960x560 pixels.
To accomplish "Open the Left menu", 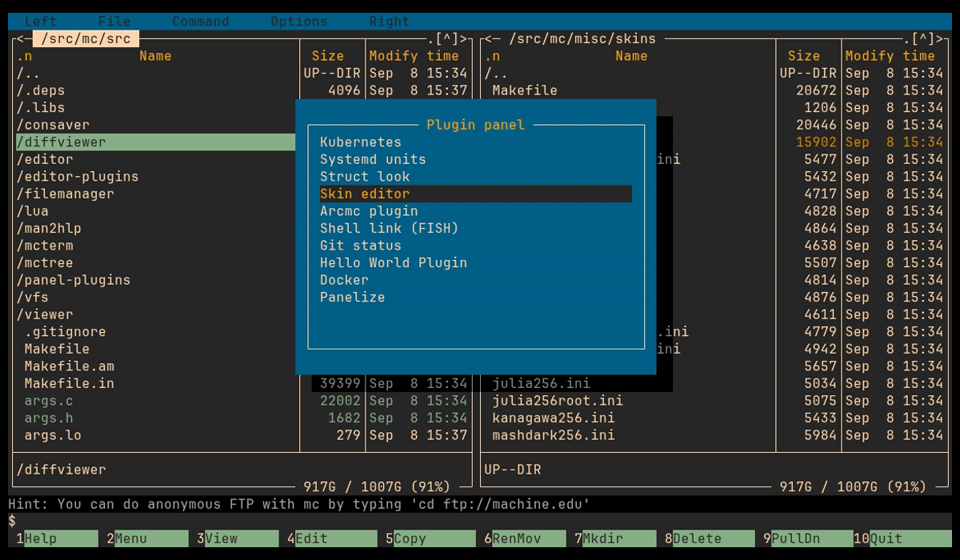I will [x=41, y=22].
